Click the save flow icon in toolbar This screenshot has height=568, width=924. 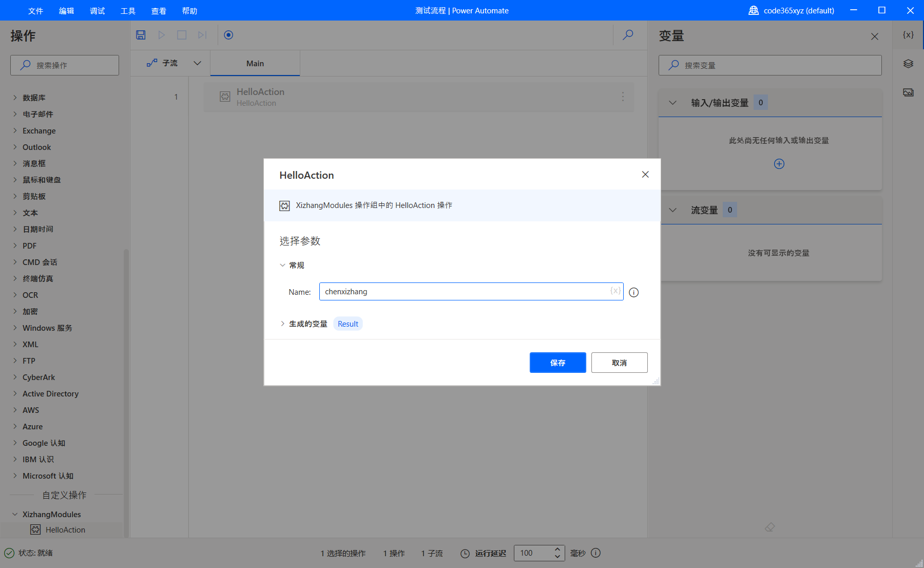pyautogui.click(x=141, y=35)
